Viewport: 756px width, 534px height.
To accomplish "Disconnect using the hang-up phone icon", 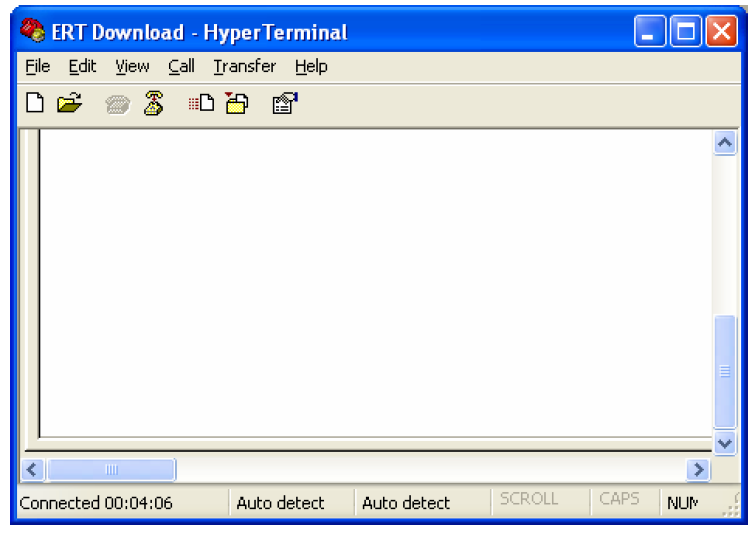I will point(154,103).
